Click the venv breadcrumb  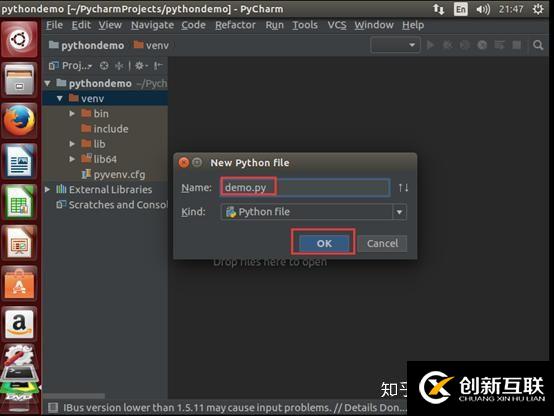click(151, 46)
